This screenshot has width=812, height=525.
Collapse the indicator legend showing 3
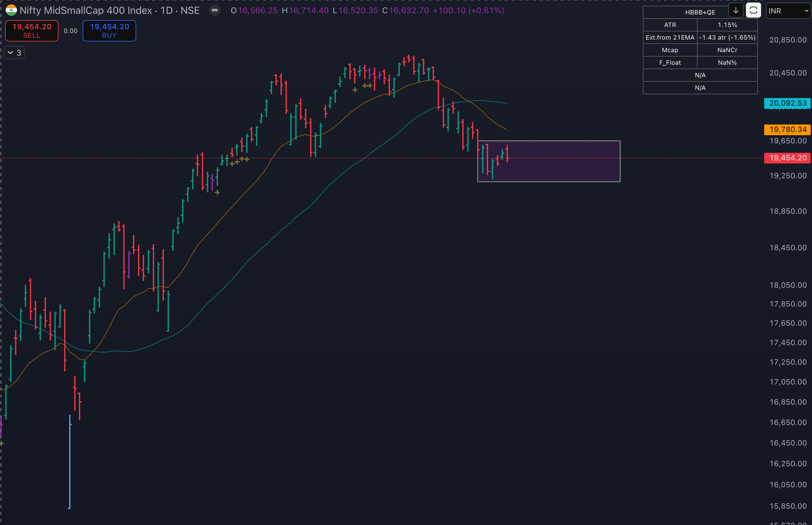point(14,52)
